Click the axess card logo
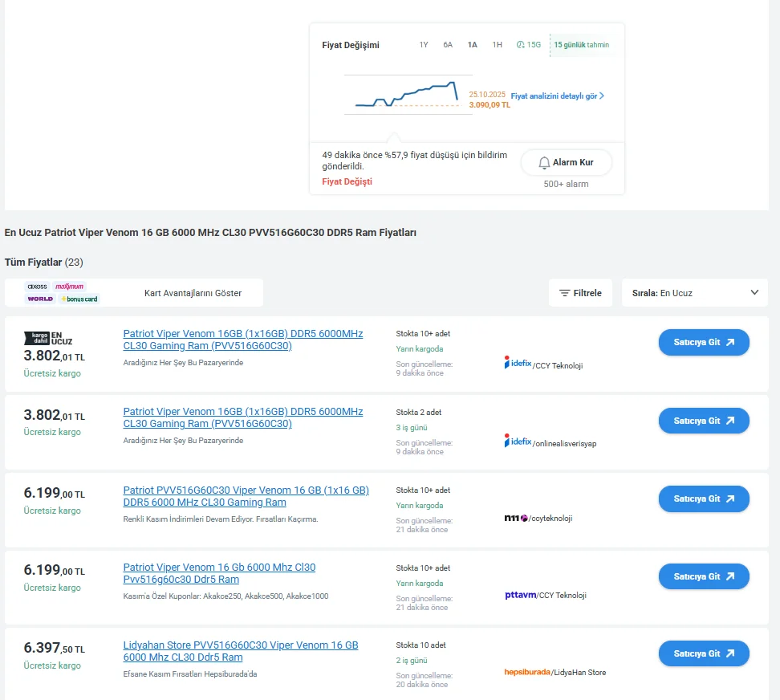This screenshot has height=700, width=780. pos(37,287)
